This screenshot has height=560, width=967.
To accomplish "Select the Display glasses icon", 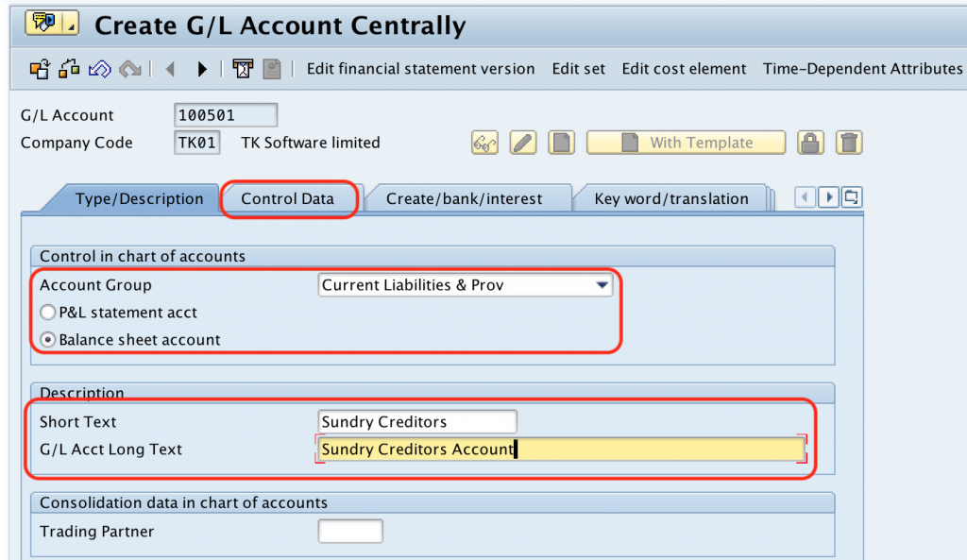I will point(485,142).
